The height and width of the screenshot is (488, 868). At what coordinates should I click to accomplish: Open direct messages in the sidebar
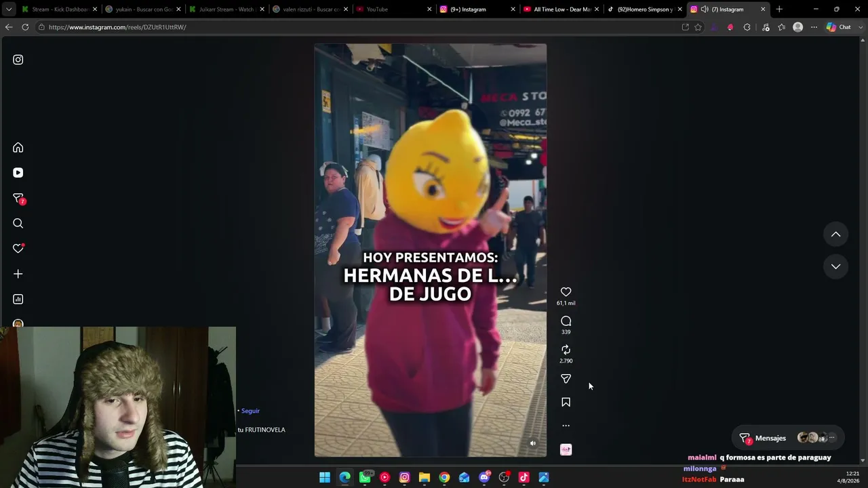(x=18, y=199)
